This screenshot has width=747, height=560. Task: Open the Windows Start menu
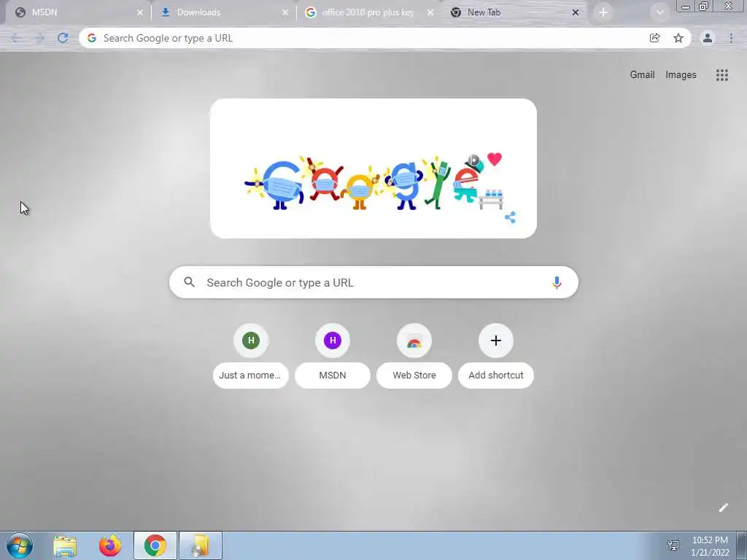point(20,545)
